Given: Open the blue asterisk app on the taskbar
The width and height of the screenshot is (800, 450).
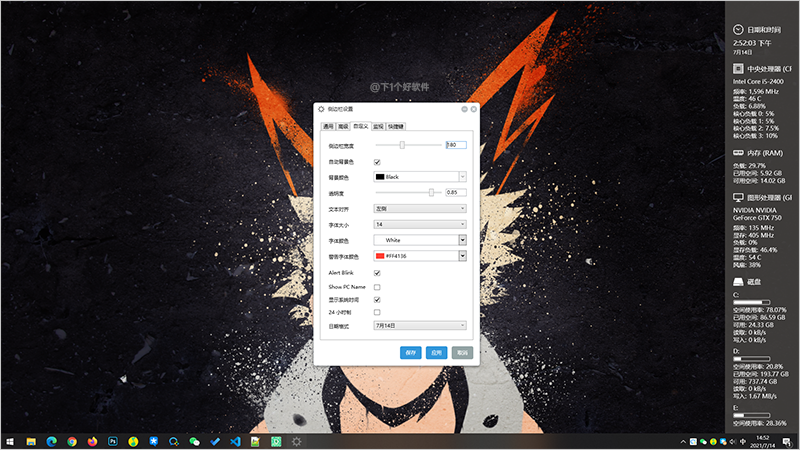Looking at the screenshot, I should coord(154,442).
